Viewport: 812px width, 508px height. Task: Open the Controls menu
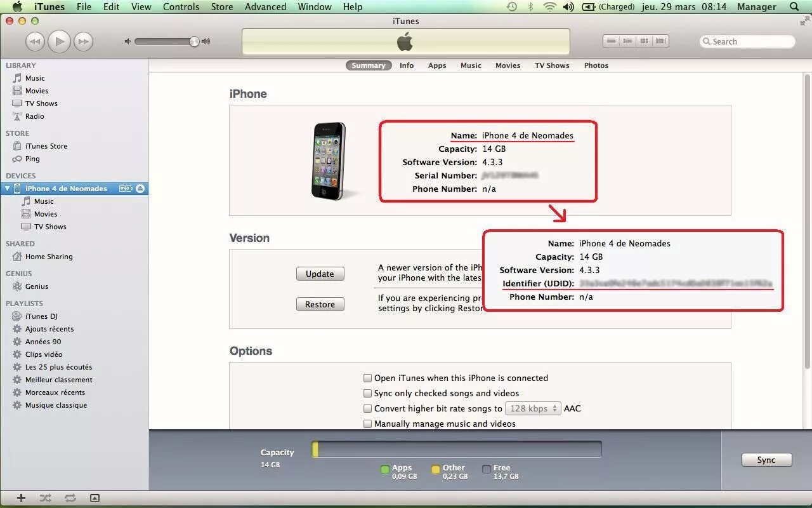181,7
